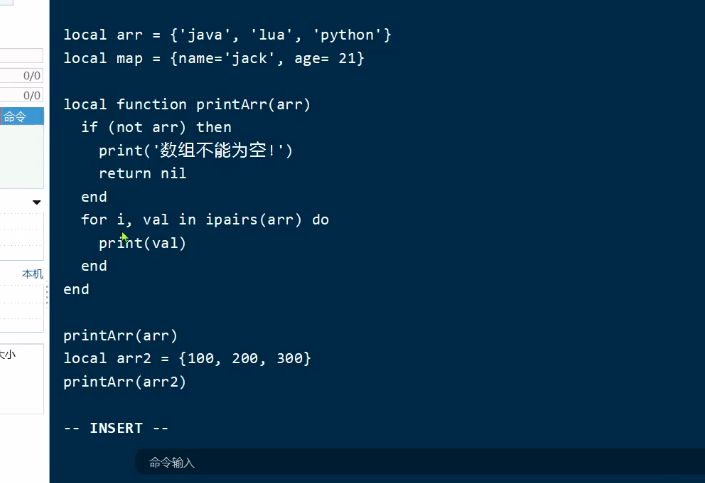
Task: Click the print('数组不能为空!') statement
Action: pos(196,150)
